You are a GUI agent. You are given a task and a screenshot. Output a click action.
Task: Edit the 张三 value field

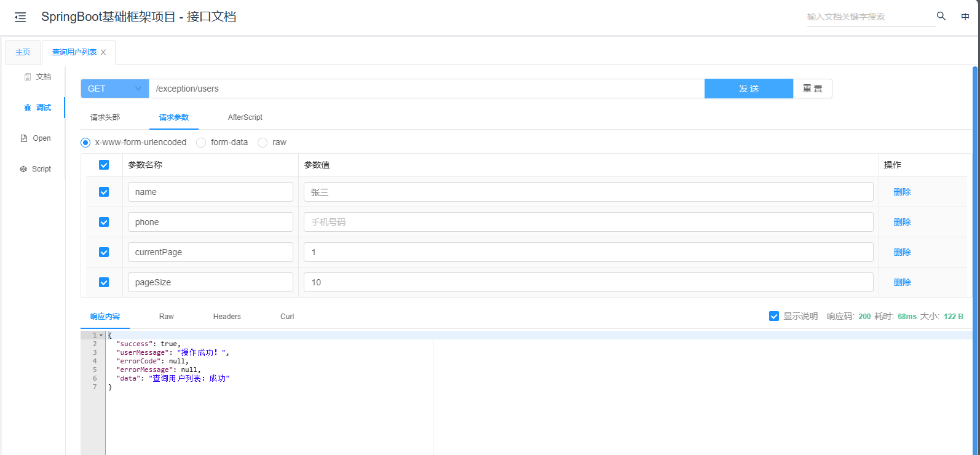[x=588, y=192]
